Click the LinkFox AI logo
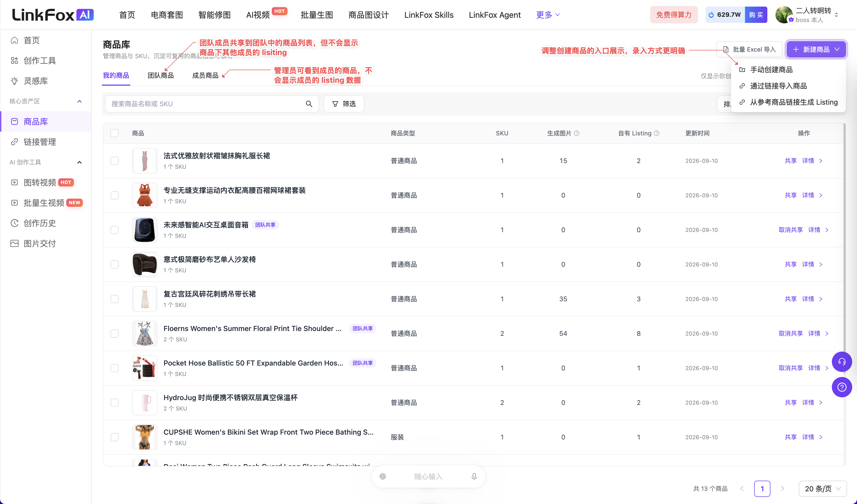857x504 pixels. pos(53,15)
